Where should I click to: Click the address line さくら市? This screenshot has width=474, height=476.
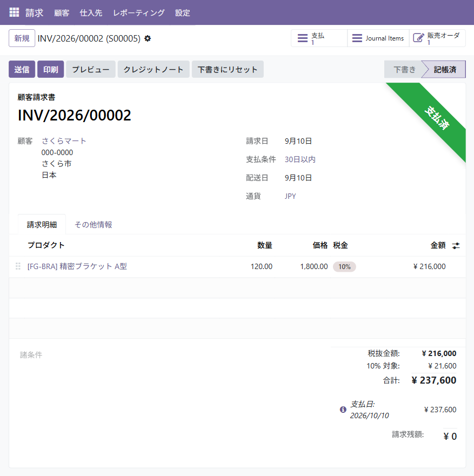click(56, 164)
